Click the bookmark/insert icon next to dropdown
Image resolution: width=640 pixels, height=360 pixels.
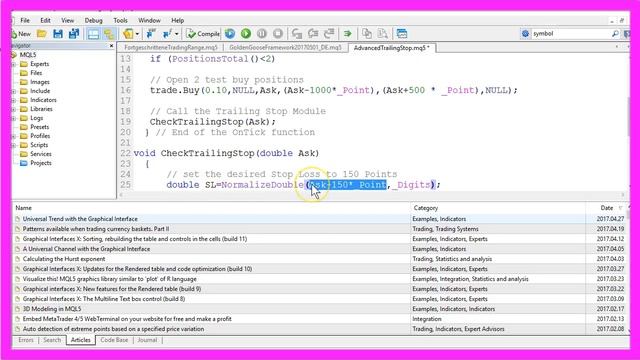click(167, 34)
